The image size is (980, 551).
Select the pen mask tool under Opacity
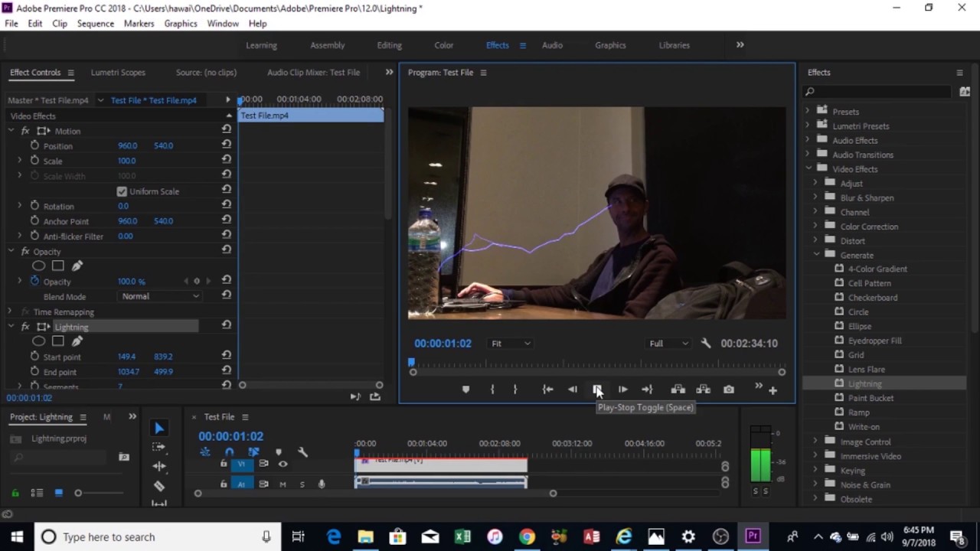[77, 266]
